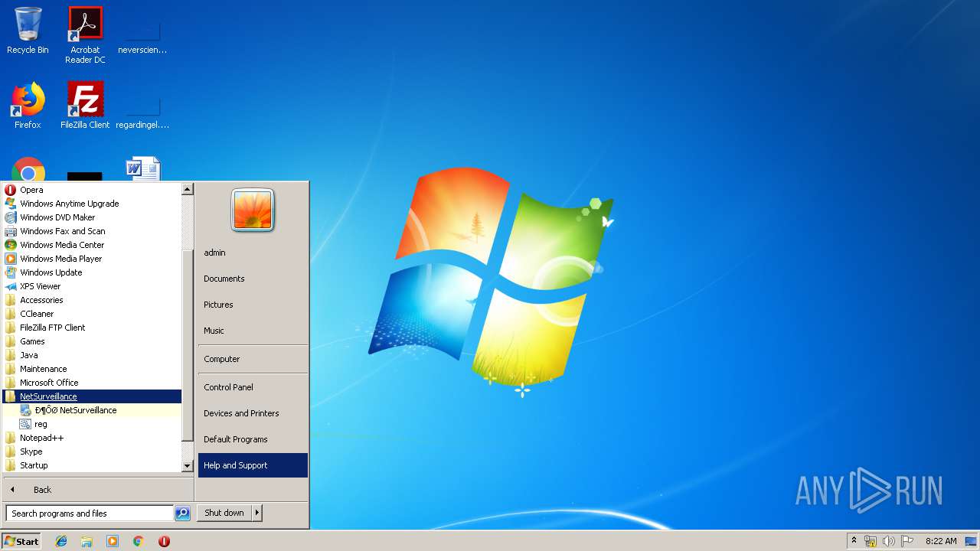Select the regardingel... desktop file
This screenshot has height=551, width=980.
[x=142, y=110]
